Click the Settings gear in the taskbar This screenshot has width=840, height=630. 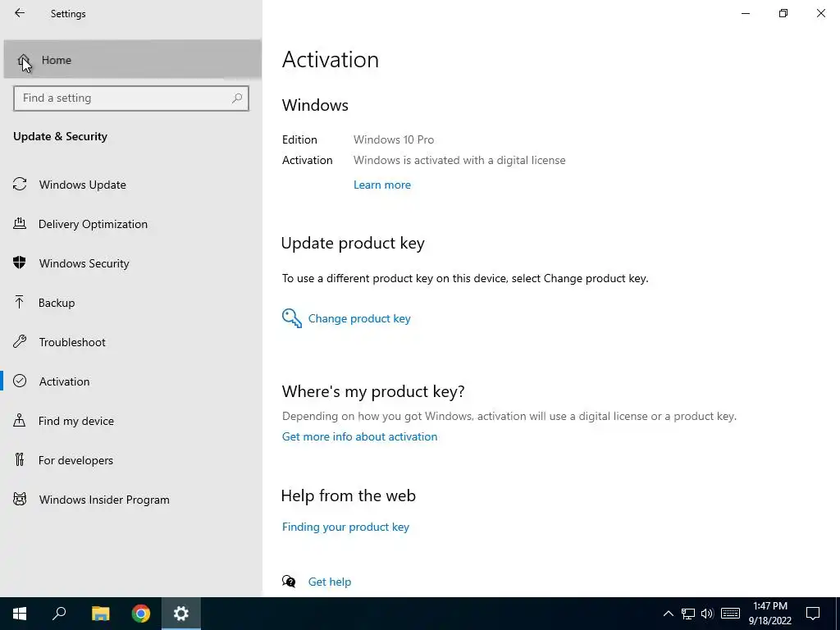(x=181, y=614)
